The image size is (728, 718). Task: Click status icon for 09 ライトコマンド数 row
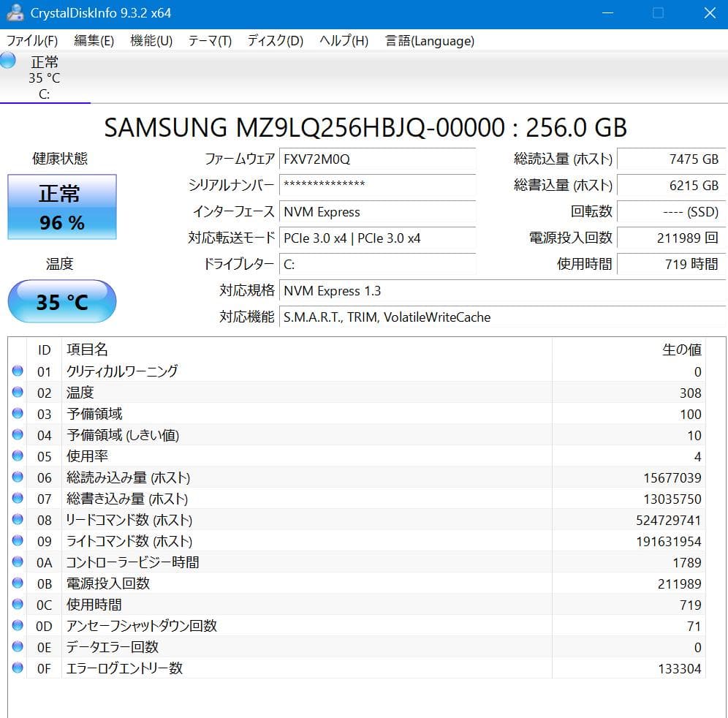18,540
